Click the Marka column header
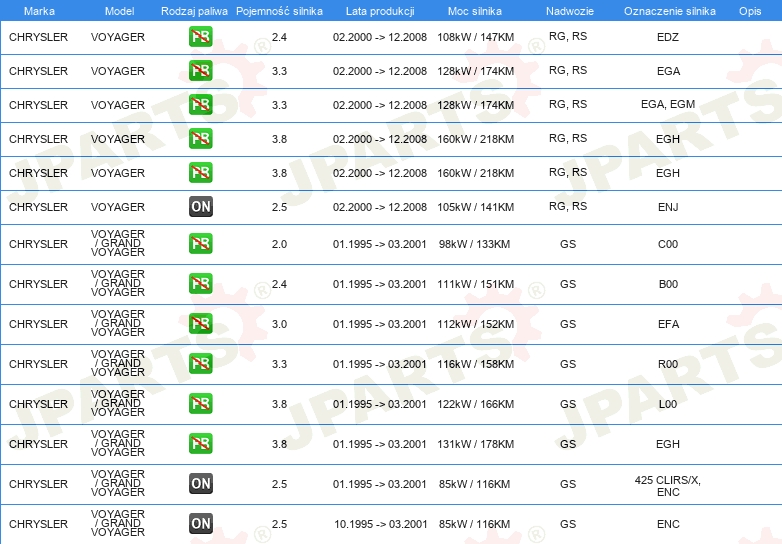 click(x=39, y=11)
